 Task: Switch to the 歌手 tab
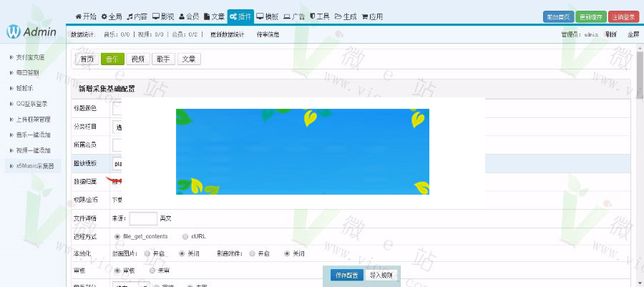(x=164, y=59)
